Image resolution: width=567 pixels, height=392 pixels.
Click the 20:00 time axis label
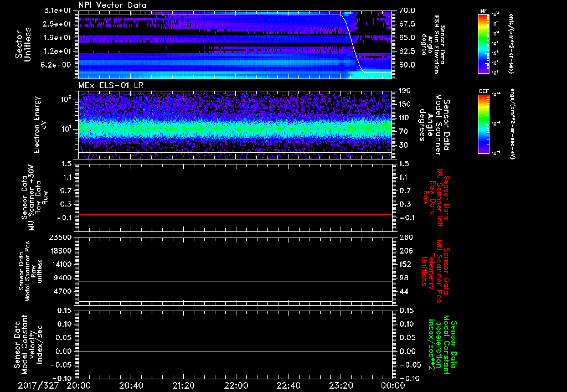79,386
